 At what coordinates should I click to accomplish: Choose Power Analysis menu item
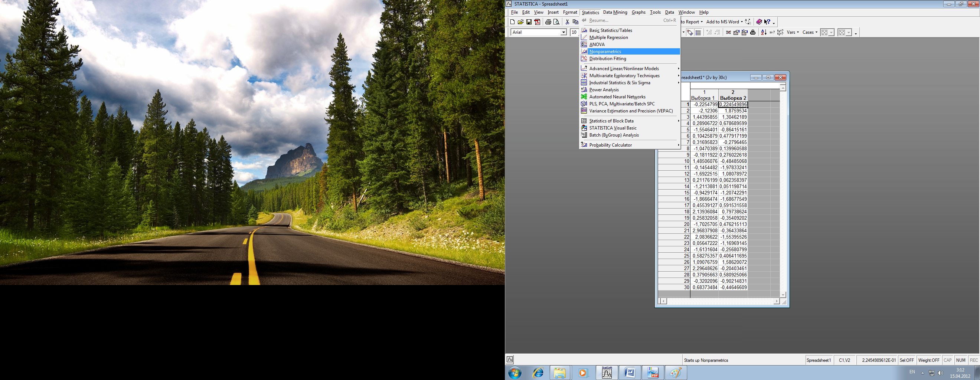tap(630, 90)
